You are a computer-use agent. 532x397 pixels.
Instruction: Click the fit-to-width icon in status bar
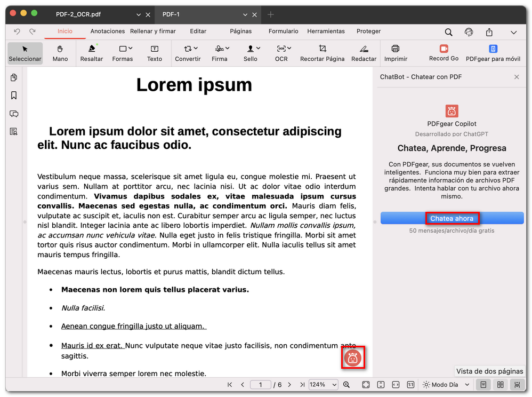tap(396, 384)
